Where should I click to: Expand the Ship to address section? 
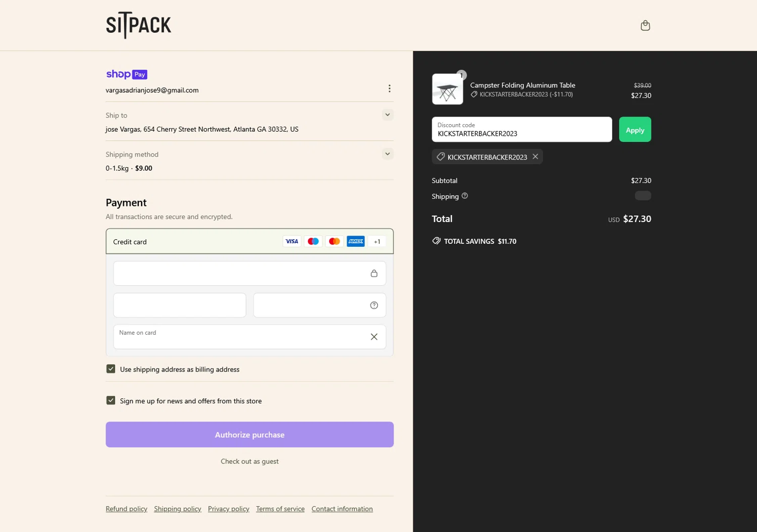tap(388, 115)
